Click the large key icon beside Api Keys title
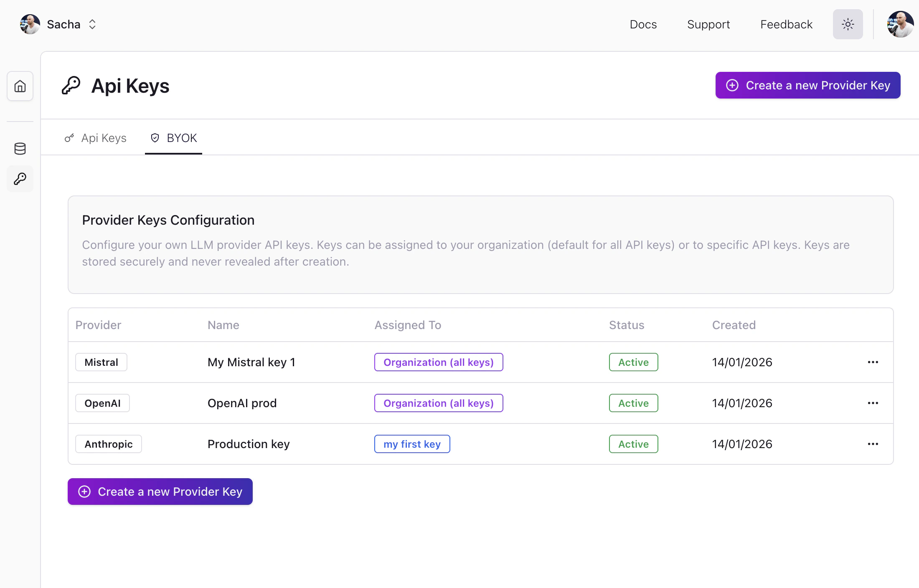Screen dimensions: 919x588 pyautogui.click(x=71, y=86)
